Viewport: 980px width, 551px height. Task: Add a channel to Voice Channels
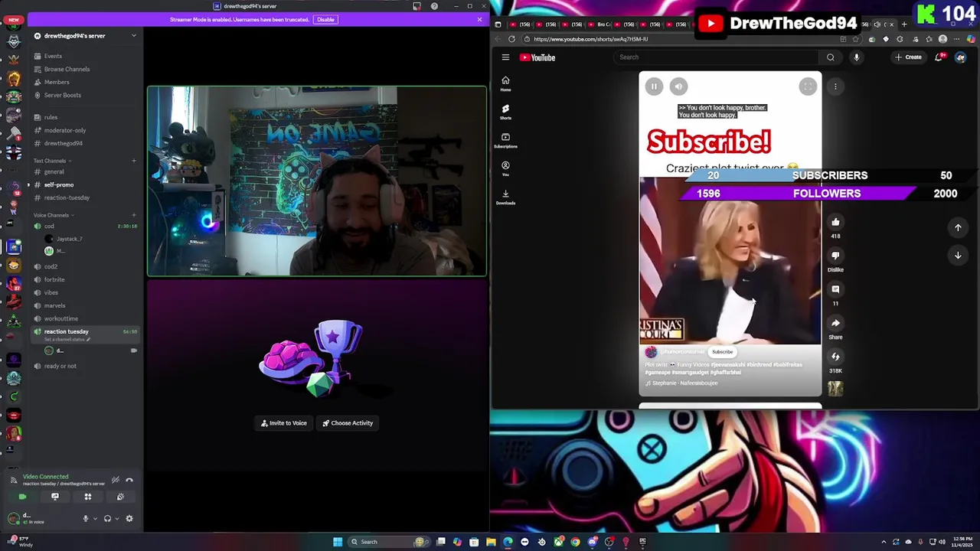coord(133,215)
